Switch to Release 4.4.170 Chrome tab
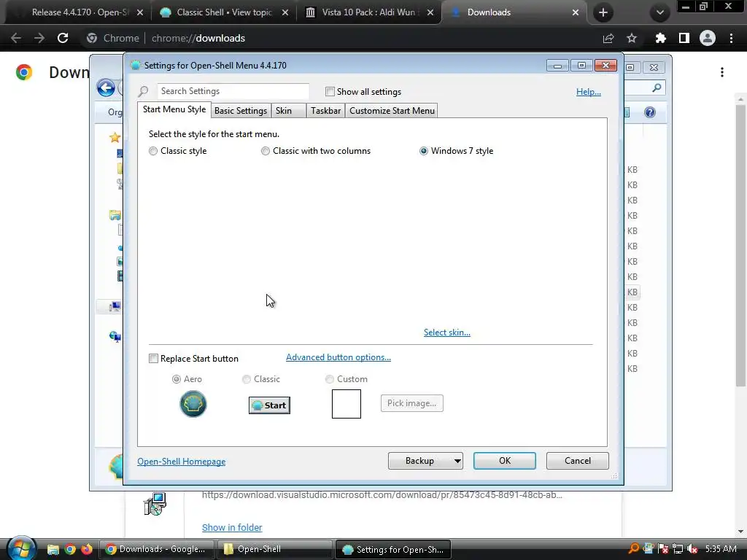747x560 pixels. pos(78,12)
